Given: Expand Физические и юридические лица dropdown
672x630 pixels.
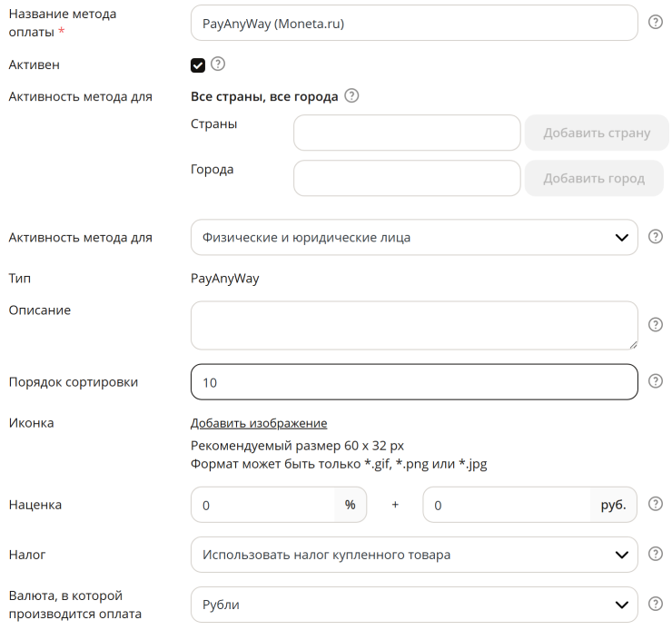Looking at the screenshot, I should tap(414, 237).
